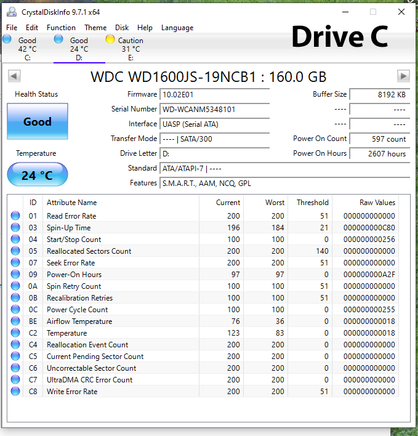
Task: Click the Serial Number field
Action: tap(215, 109)
